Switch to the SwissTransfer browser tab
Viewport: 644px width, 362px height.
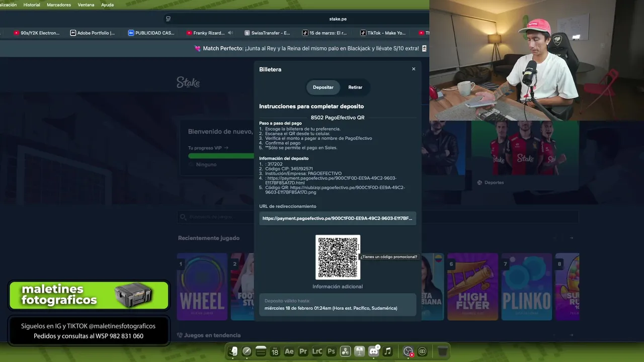pos(267,33)
